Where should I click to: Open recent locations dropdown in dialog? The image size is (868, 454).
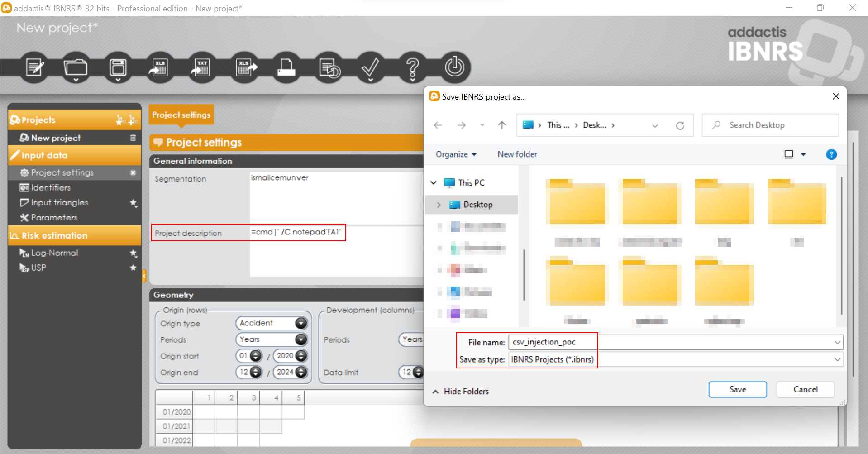[482, 125]
